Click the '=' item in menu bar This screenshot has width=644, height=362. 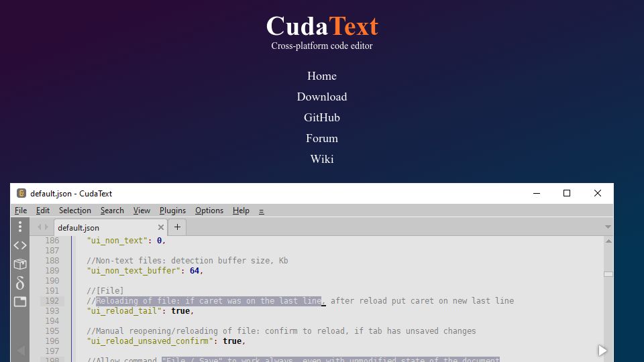point(261,211)
